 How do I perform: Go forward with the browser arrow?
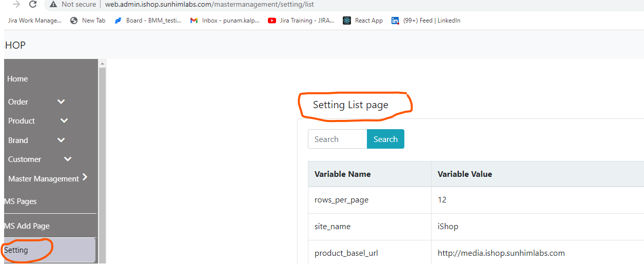pyautogui.click(x=16, y=4)
